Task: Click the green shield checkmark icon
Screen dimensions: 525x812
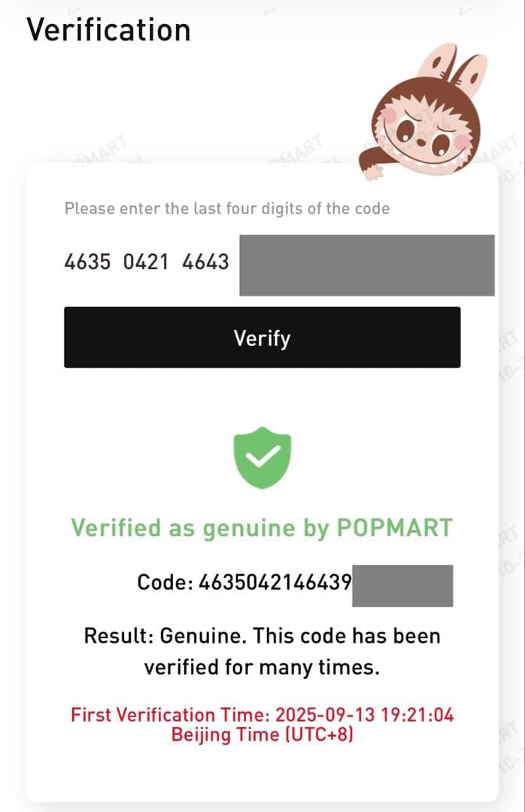Action: [262, 457]
